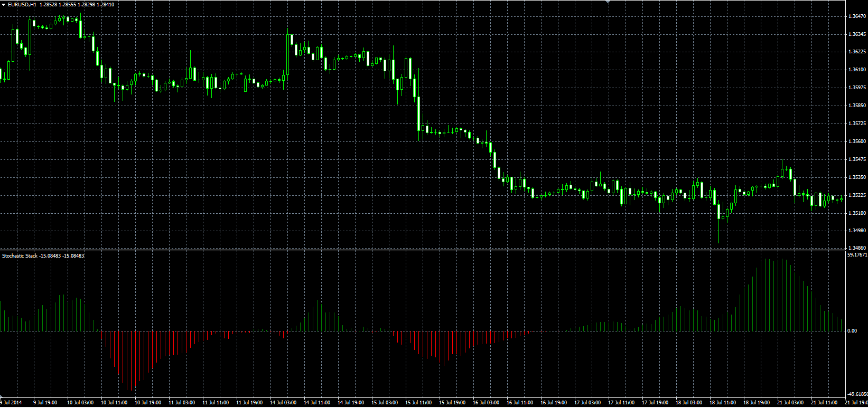
Task: Click time axis label 21 Jul 03:00
Action: pyautogui.click(x=790, y=403)
